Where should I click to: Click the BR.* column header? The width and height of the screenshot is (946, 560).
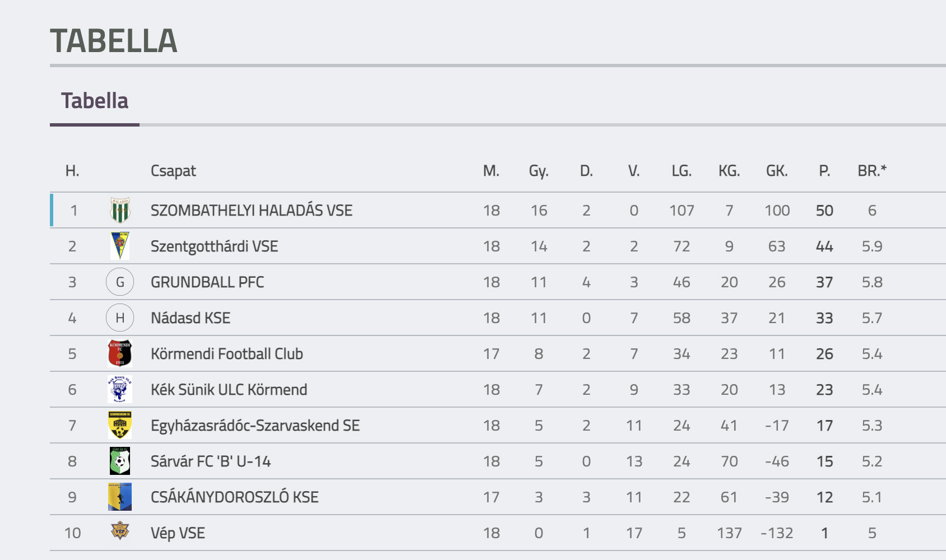872,171
